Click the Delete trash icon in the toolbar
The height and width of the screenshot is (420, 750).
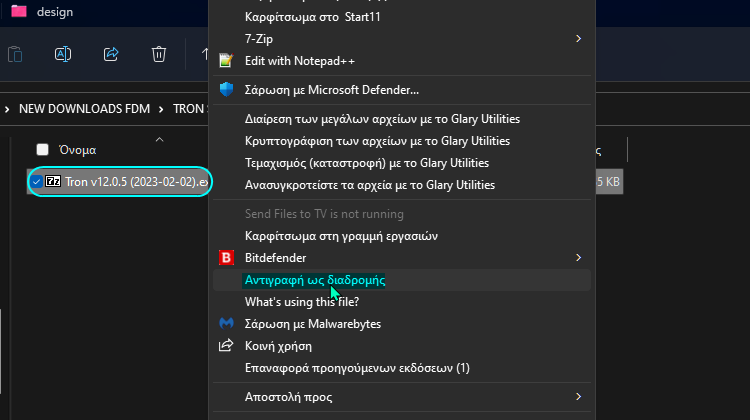pyautogui.click(x=159, y=54)
